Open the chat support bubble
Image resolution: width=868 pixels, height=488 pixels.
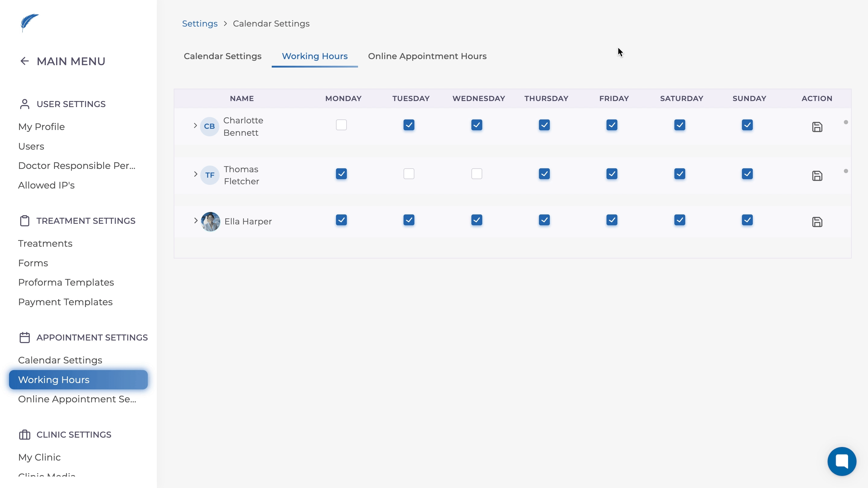[841, 461]
